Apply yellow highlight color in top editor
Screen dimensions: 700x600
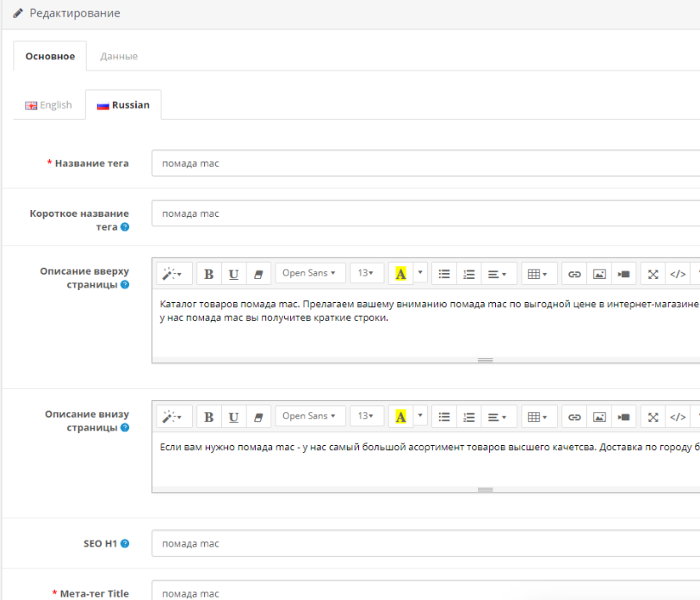coord(400,274)
